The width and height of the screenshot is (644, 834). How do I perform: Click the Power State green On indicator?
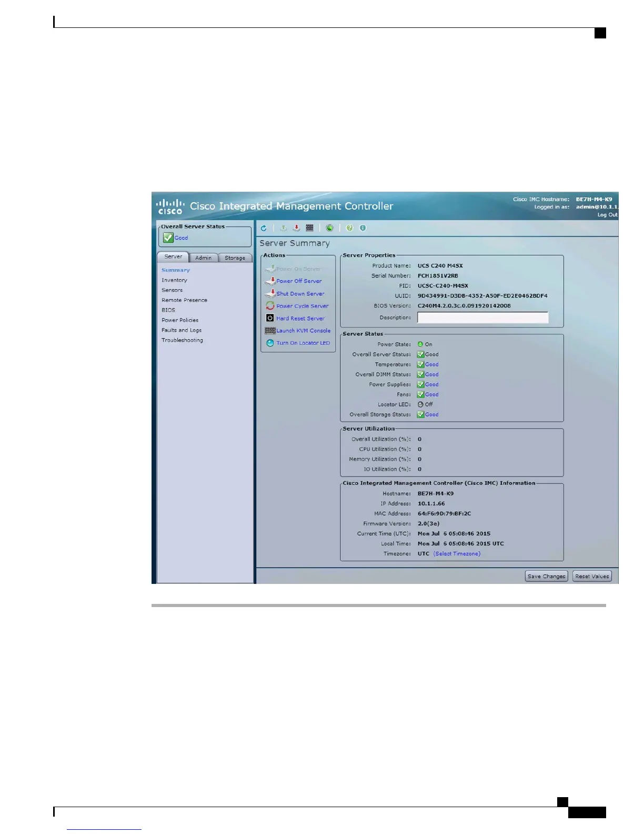tap(420, 344)
